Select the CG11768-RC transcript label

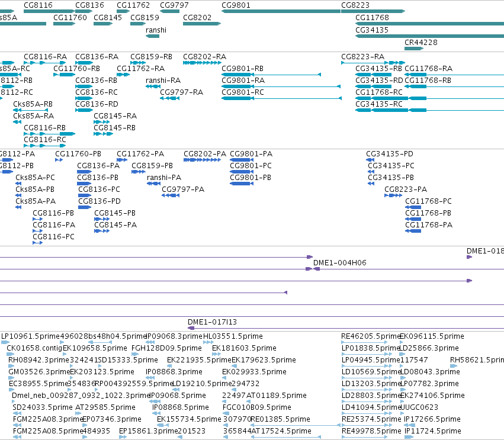(x=378, y=92)
